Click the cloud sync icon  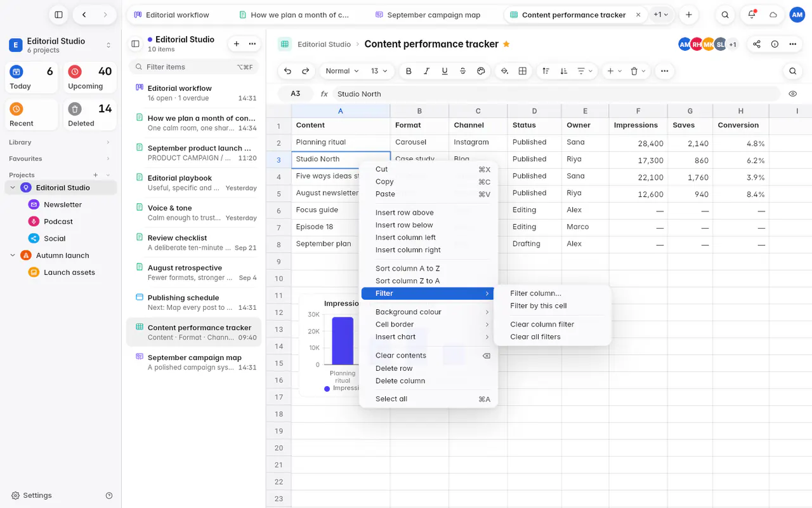pyautogui.click(x=773, y=15)
